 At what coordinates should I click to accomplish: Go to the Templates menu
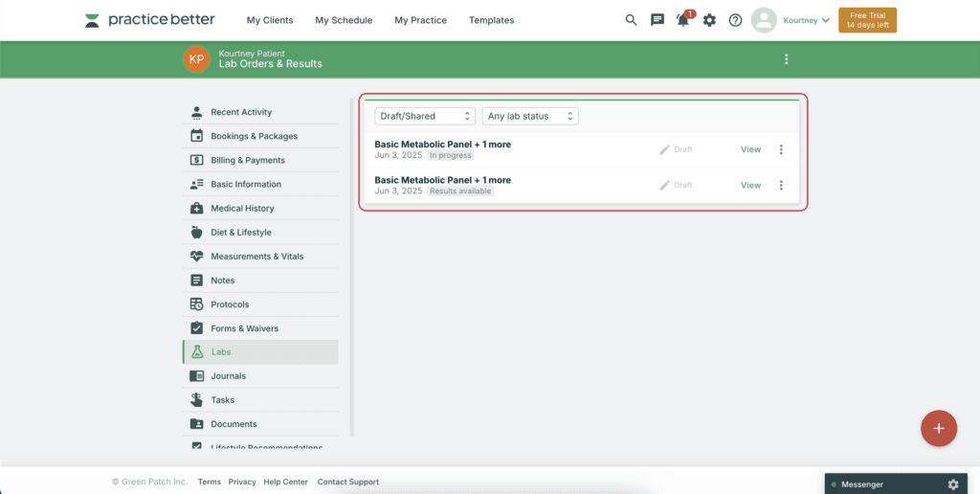(x=492, y=20)
